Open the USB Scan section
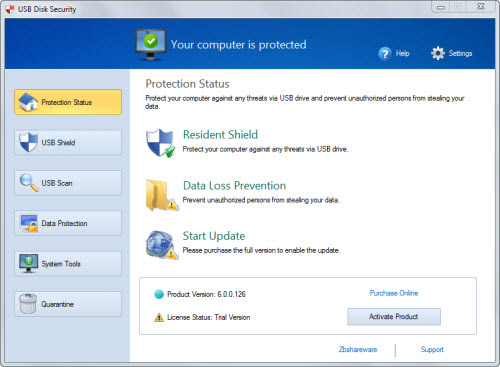 click(68, 183)
